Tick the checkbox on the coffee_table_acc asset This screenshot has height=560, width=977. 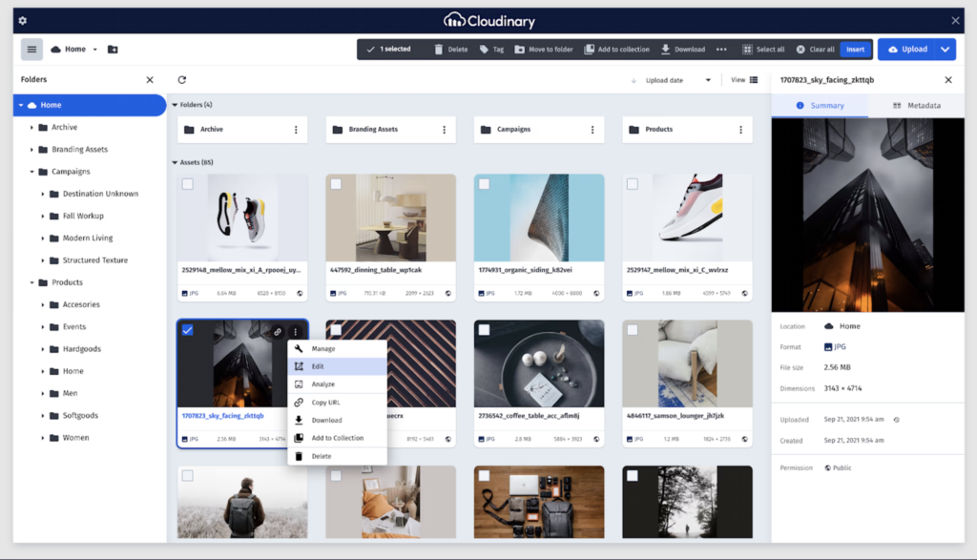(x=484, y=329)
